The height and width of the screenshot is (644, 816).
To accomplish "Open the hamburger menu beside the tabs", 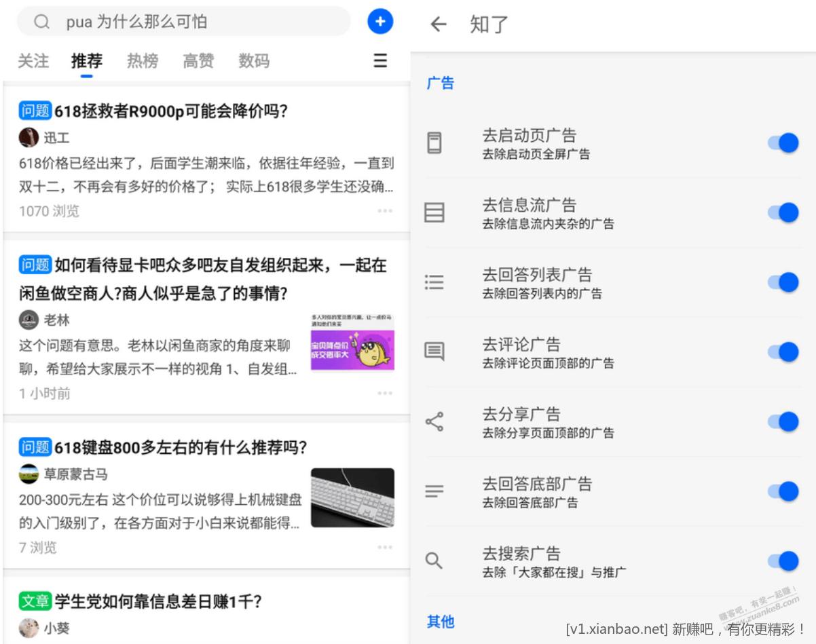I will 380,61.
